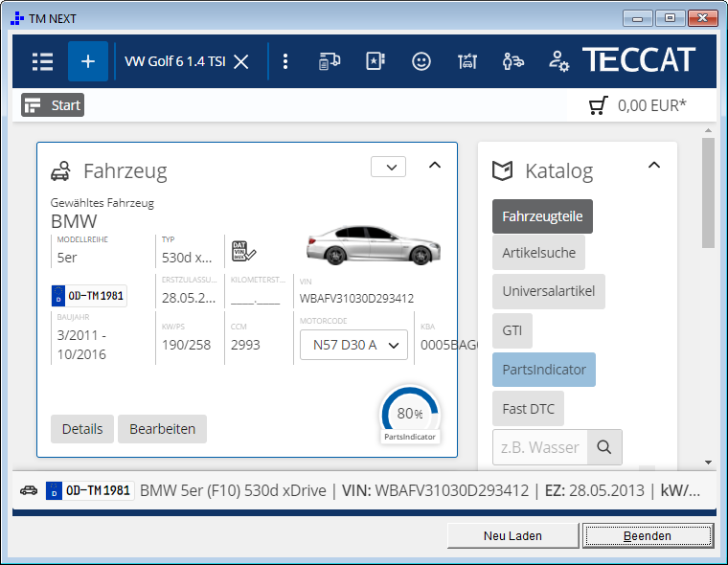Click the Modellreihe 5er value
728x565 pixels.
(x=67, y=258)
